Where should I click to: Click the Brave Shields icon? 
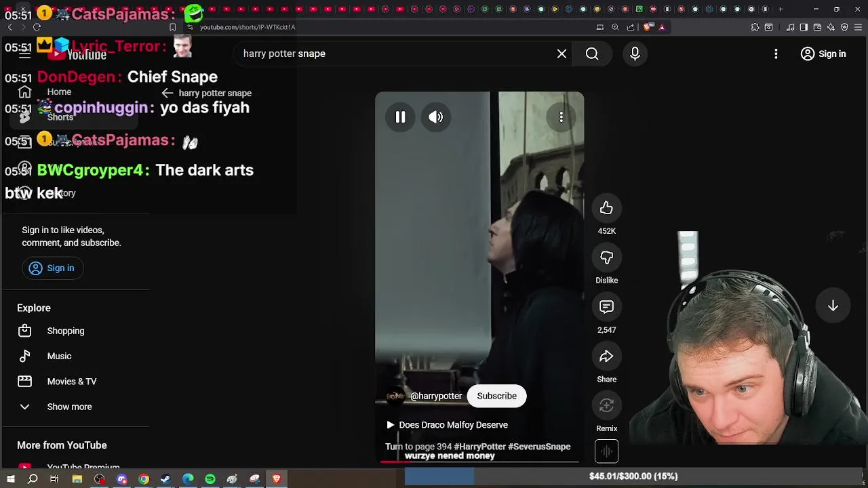[647, 27]
